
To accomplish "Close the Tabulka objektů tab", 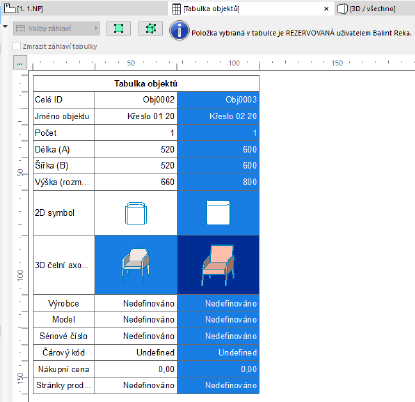I will [326, 9].
